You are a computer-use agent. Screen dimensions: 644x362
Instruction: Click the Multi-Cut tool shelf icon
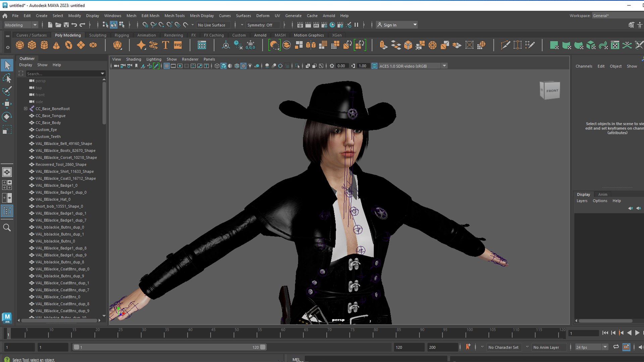(505, 45)
